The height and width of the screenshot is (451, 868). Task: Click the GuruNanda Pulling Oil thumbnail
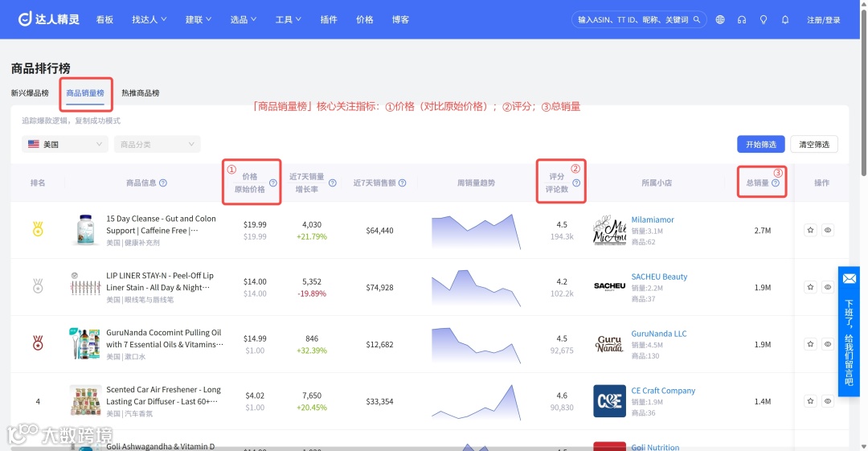coord(85,343)
